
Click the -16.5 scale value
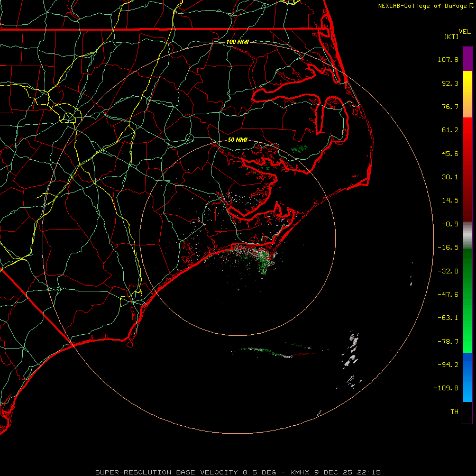coord(448,248)
